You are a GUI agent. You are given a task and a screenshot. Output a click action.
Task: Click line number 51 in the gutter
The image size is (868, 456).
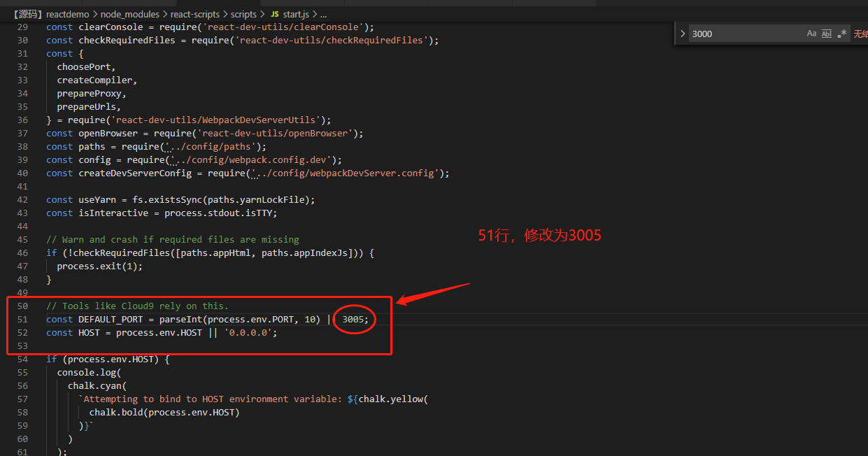22,319
